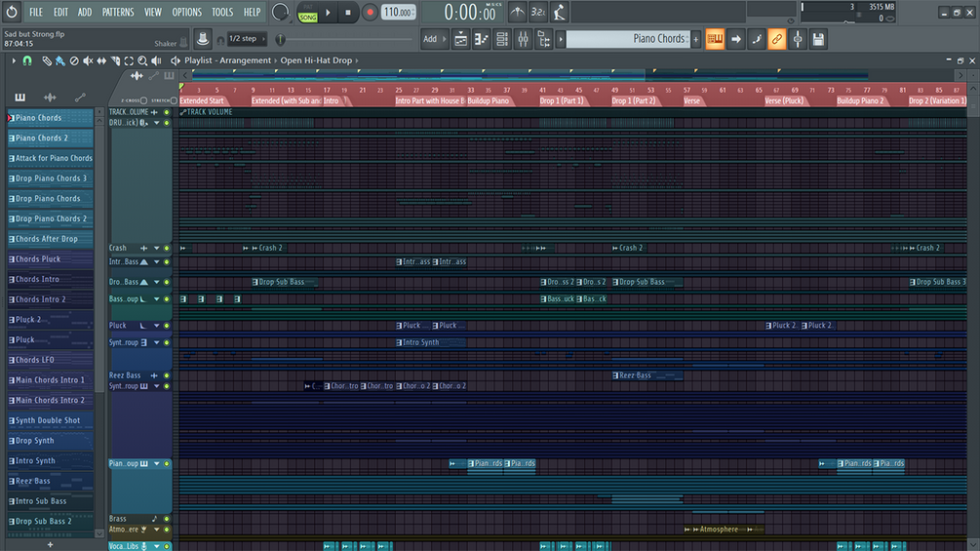Open the OPTIONS menu
Viewport: 980px width, 551px height.
(x=187, y=12)
